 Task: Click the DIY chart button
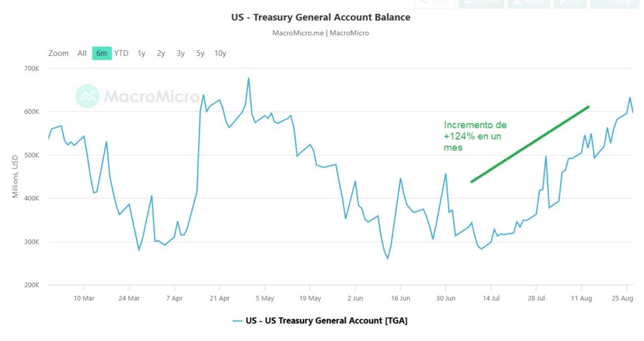(570, 3)
